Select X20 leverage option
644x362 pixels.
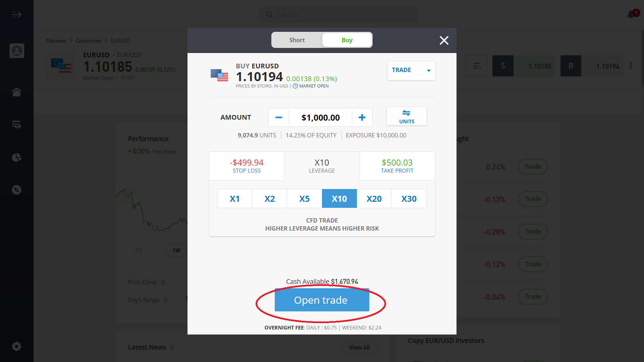(x=374, y=198)
